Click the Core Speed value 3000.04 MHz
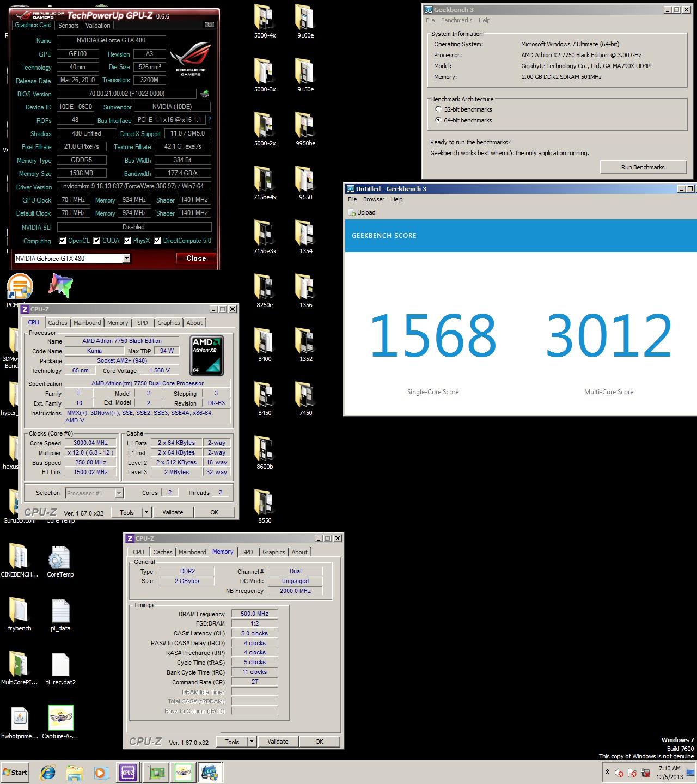This screenshot has height=784, width=697. pos(90,443)
